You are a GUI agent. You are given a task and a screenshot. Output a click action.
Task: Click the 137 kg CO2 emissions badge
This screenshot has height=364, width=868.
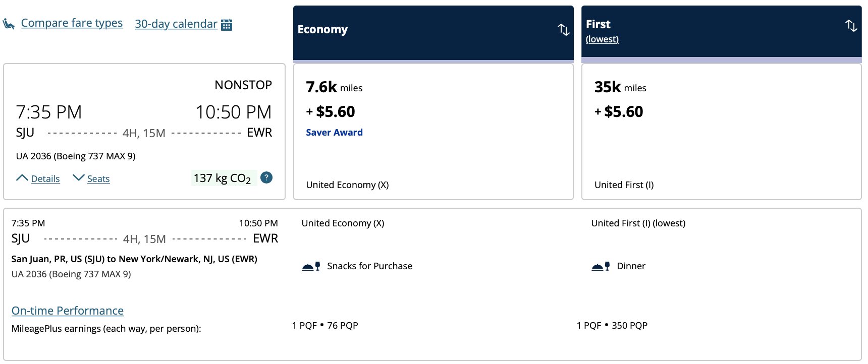(x=223, y=178)
